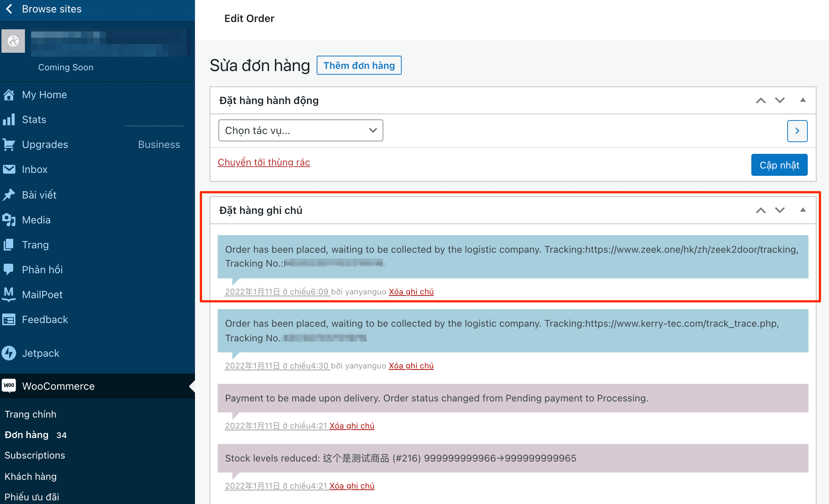Click the Jetpack lightning icon
This screenshot has height=504, width=829.
(x=9, y=353)
